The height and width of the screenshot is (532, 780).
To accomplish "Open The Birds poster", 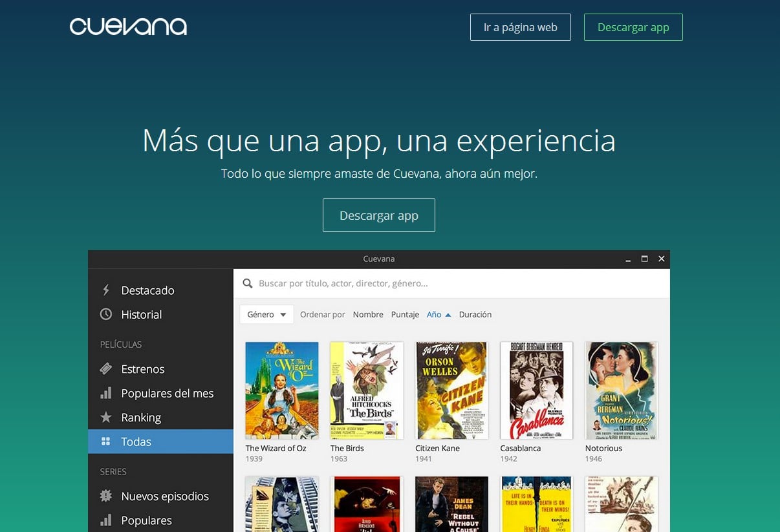I will pyautogui.click(x=367, y=390).
